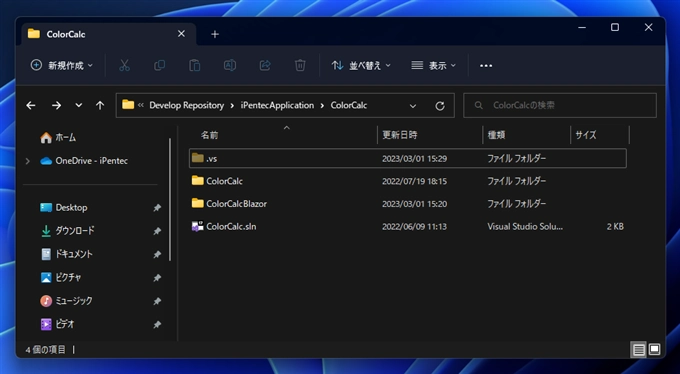Switch to large thumbnails view in status bar
The image size is (680, 374).
654,349
